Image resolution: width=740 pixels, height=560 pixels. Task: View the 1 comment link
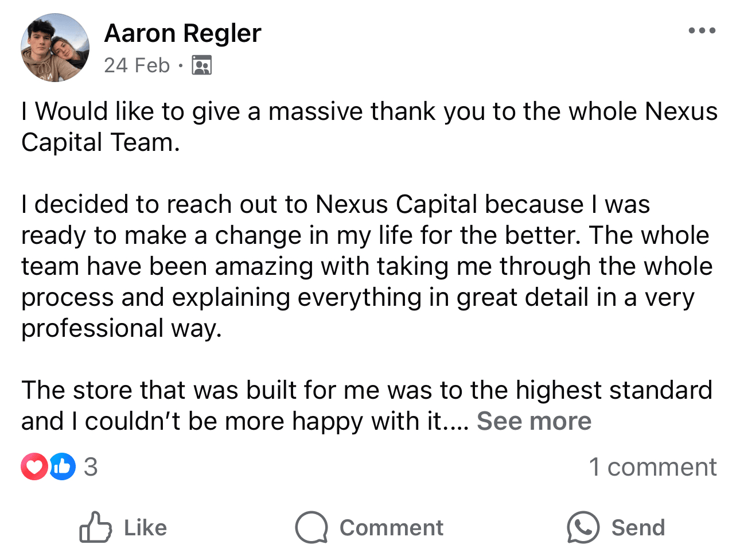pos(652,467)
